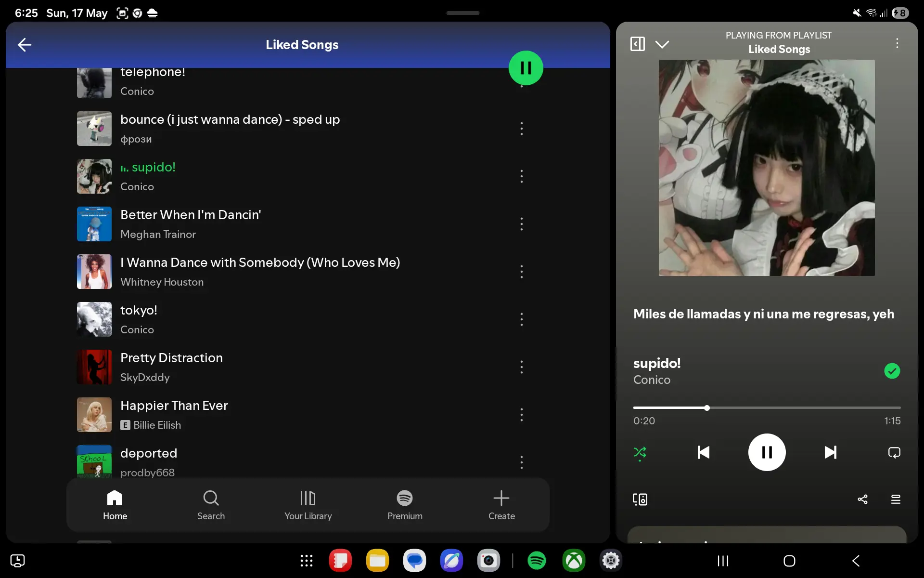Show recent apps with navigation button
This screenshot has width=924, height=578.
tap(723, 561)
